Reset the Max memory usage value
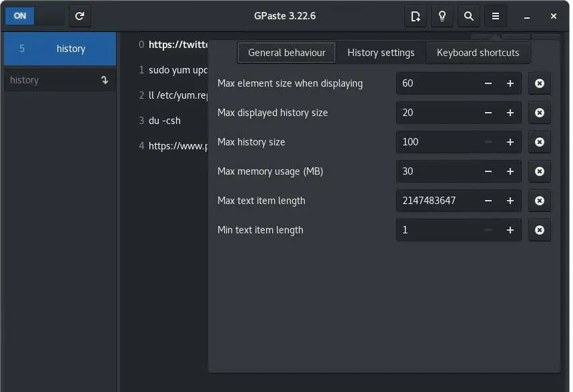Viewport: 573px width, 392px height. (x=540, y=171)
